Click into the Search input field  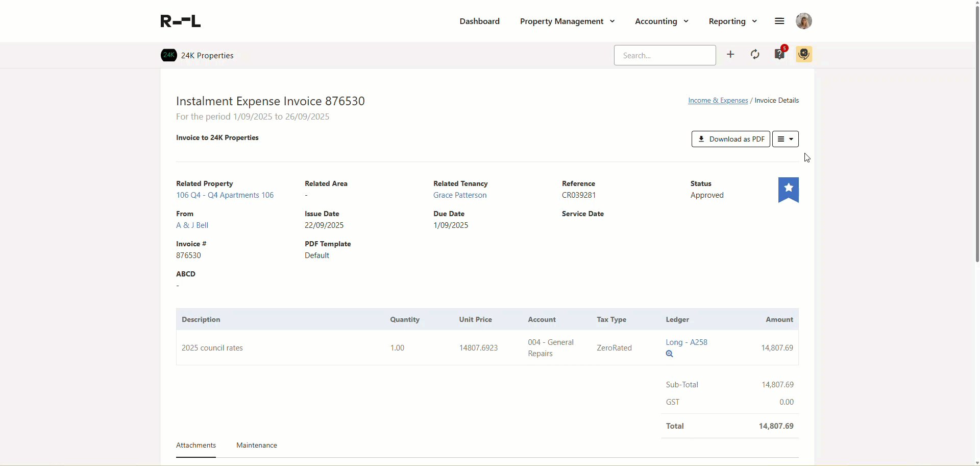point(665,55)
